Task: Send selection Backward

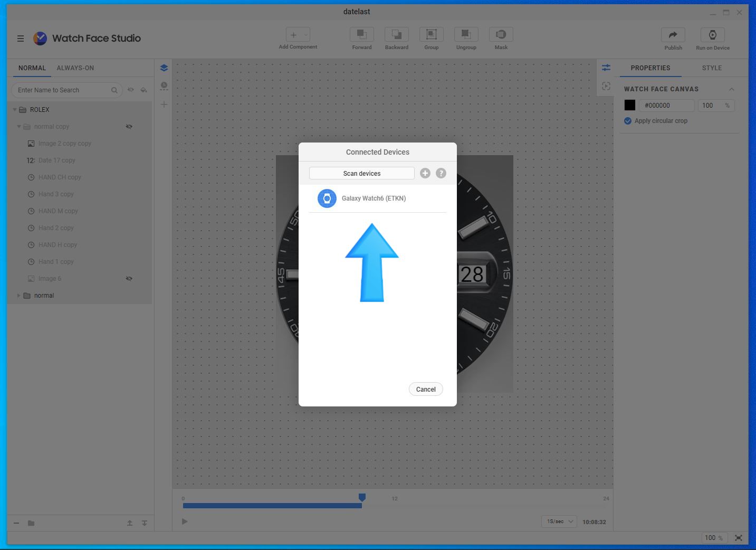Action: pyautogui.click(x=397, y=34)
